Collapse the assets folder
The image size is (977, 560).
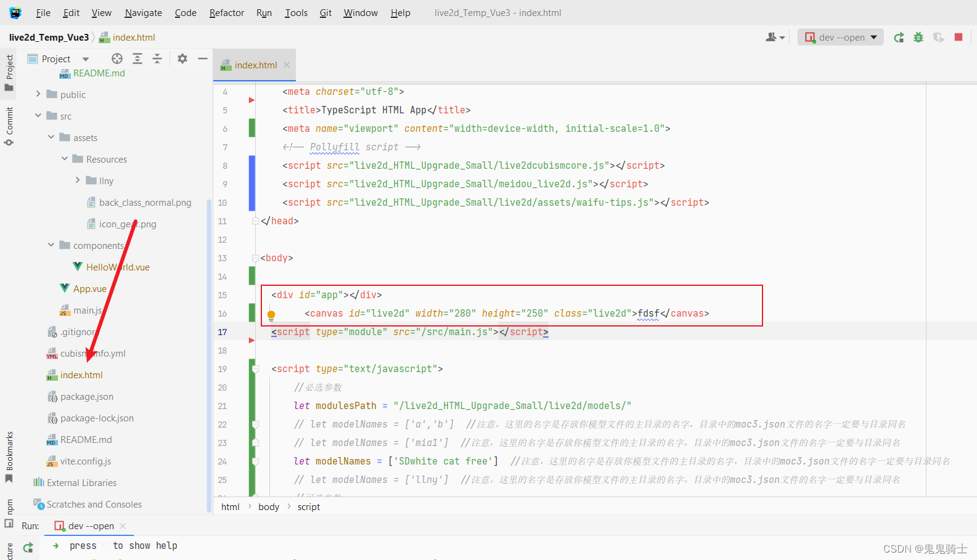[x=51, y=137]
